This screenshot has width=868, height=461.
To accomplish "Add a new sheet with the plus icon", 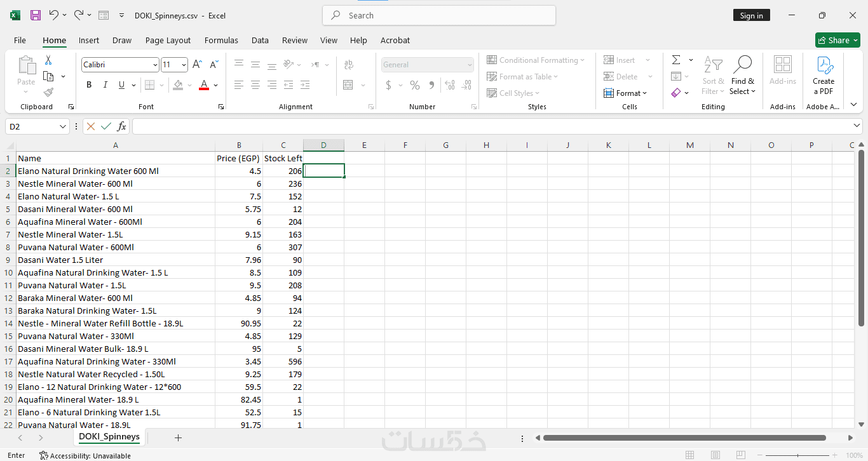I will click(x=178, y=438).
